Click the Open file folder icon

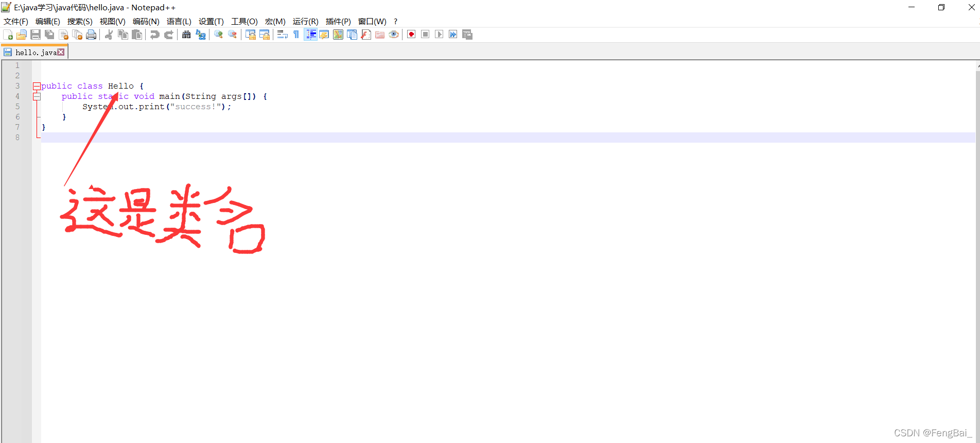pos(22,35)
